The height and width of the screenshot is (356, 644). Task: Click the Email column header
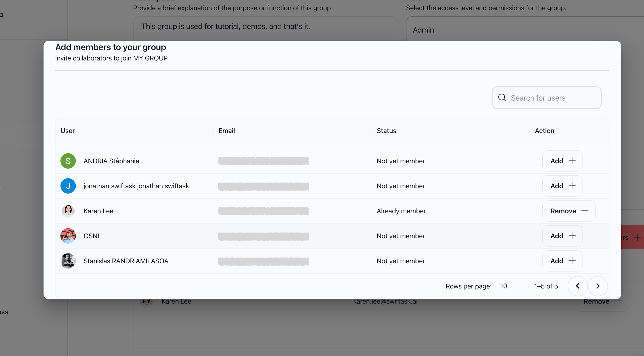(227, 131)
